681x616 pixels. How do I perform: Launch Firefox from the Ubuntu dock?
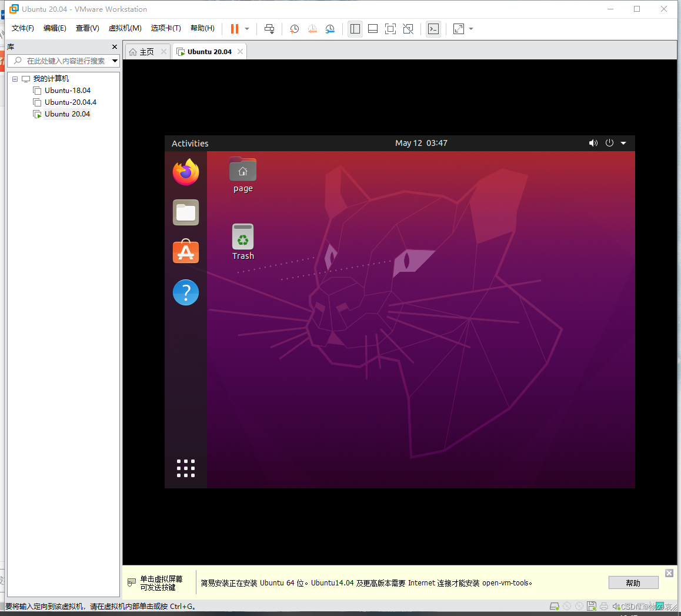point(186,172)
